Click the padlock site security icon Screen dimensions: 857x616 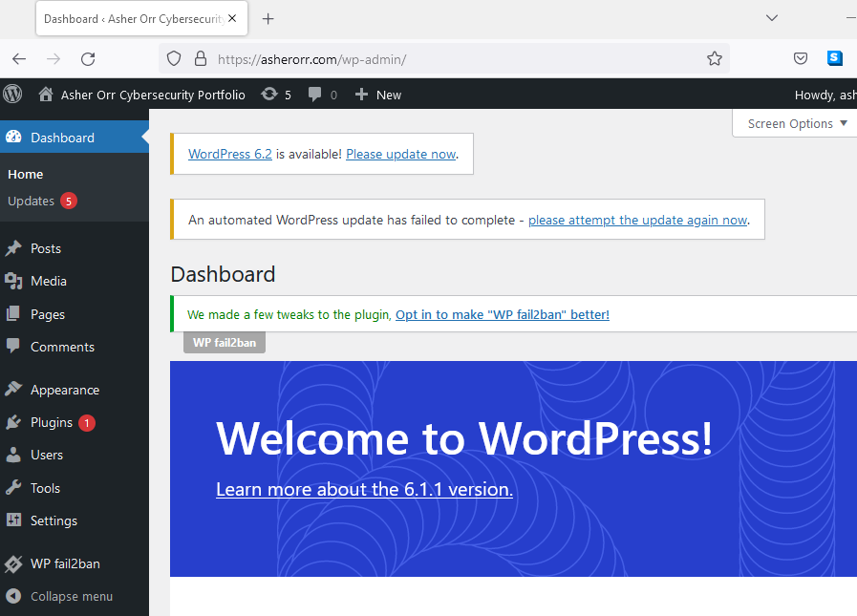pyautogui.click(x=201, y=58)
